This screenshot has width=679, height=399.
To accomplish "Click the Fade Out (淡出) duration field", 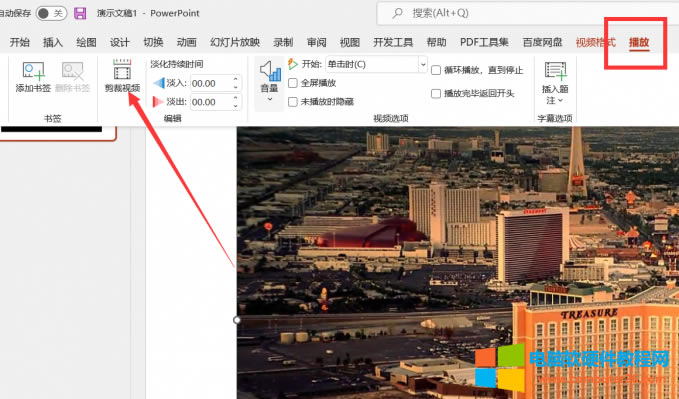I will coord(211,102).
